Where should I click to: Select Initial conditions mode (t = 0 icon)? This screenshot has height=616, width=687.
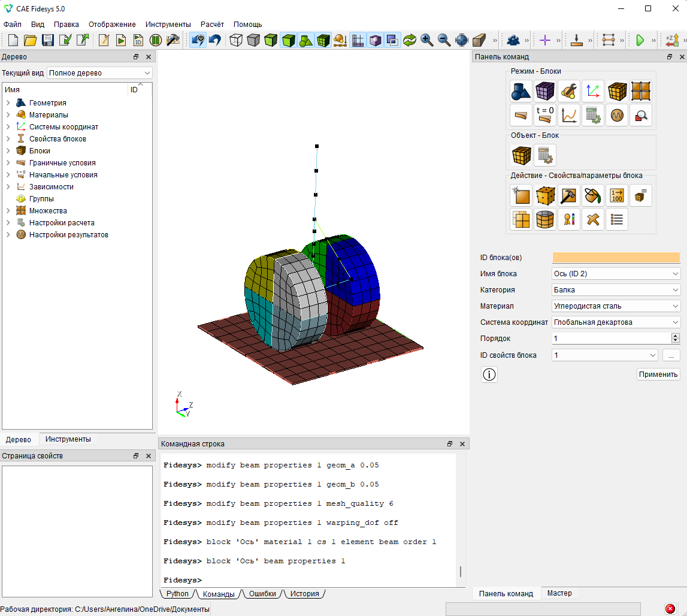pyautogui.click(x=545, y=115)
